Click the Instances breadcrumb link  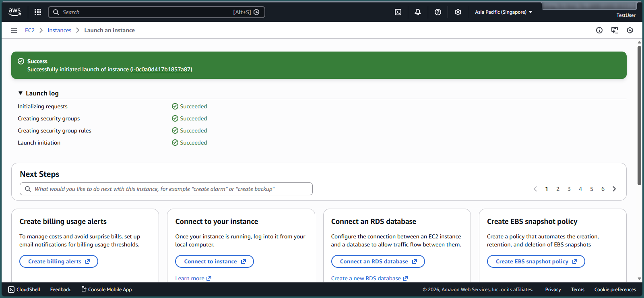[59, 30]
